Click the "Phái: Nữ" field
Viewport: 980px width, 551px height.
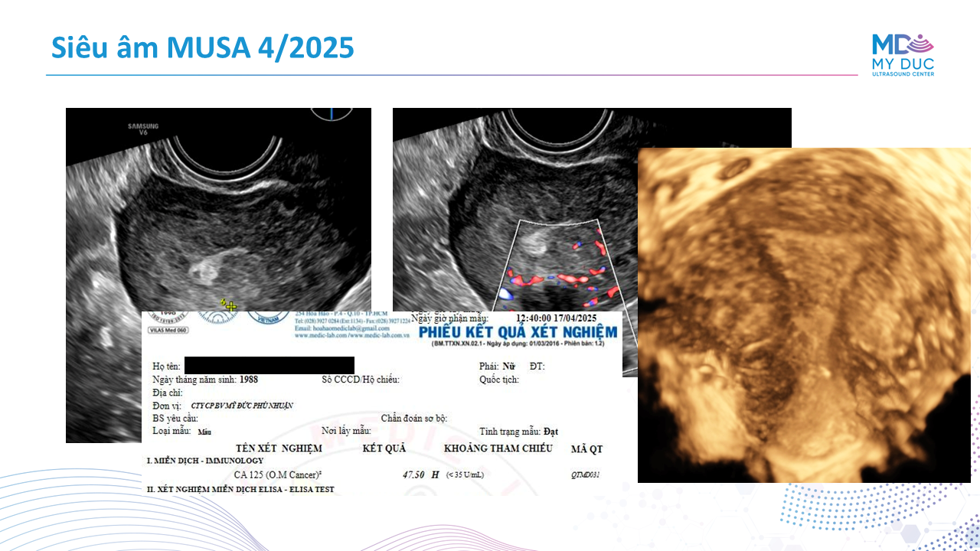click(x=498, y=367)
